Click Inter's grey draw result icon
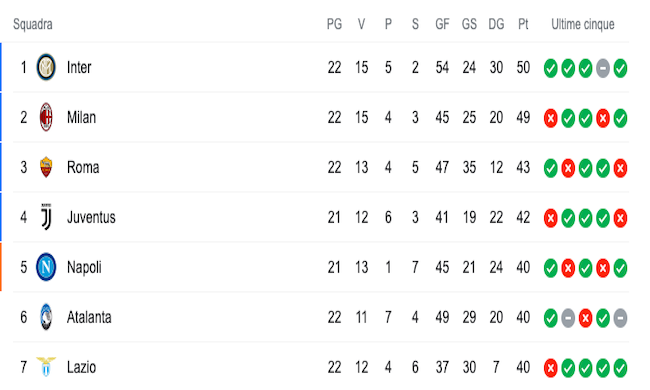This screenshot has height=390, width=650. pos(603,68)
